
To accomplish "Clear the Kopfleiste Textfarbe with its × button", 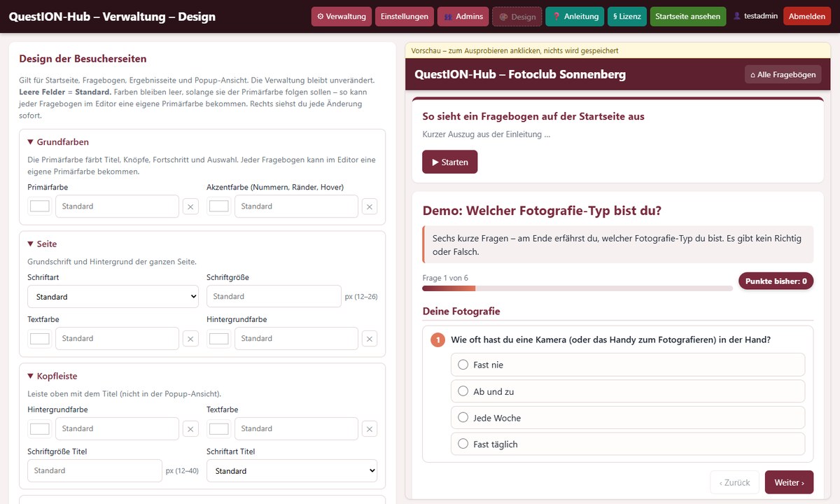I will (370, 429).
